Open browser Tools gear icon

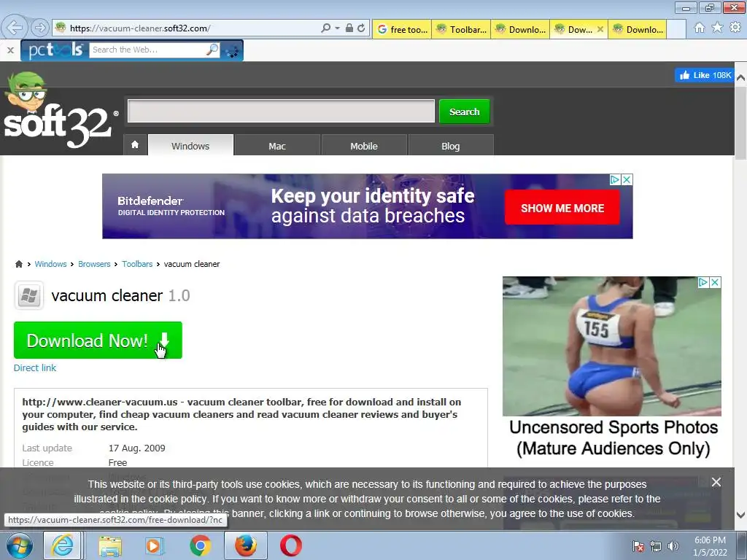pyautogui.click(x=735, y=28)
